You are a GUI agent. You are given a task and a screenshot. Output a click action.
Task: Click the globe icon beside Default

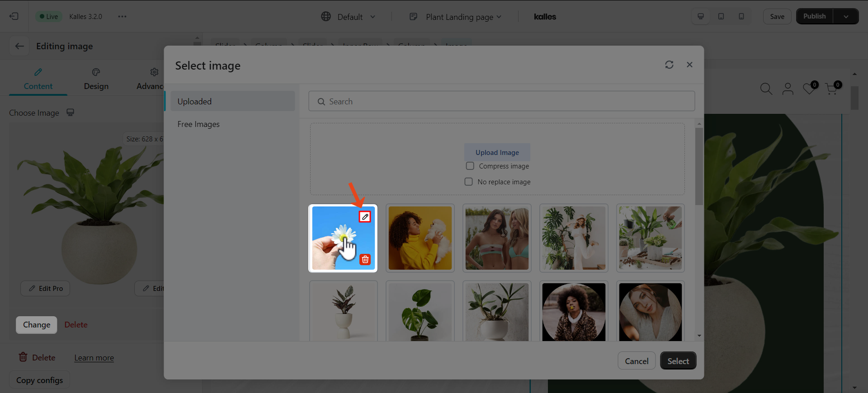pos(326,16)
